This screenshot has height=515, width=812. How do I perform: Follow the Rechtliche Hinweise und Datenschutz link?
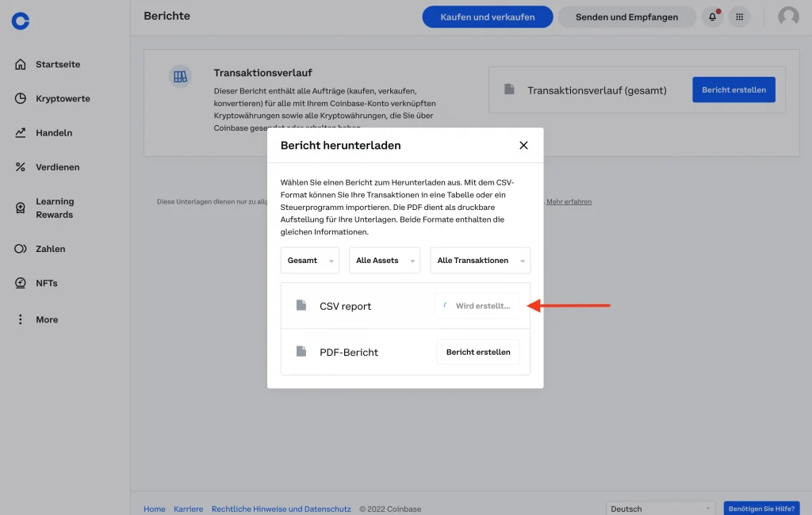[281, 509]
